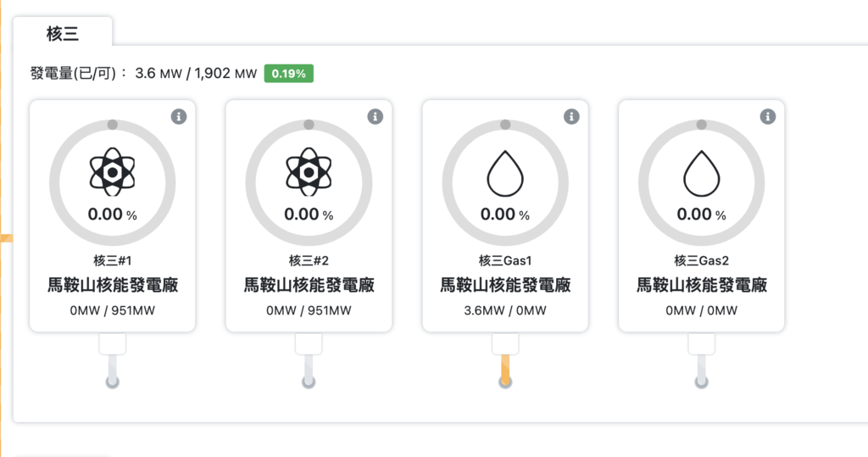Click the 0.00 % reading in 核三Gas2
This screenshot has height=457, width=868.
point(701,215)
